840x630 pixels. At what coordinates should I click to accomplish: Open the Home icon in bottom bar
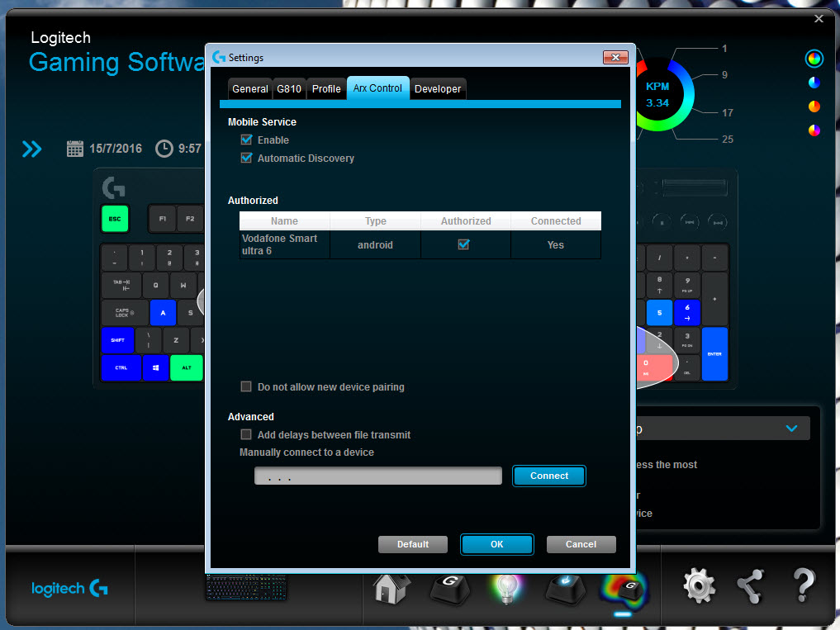pos(392,589)
